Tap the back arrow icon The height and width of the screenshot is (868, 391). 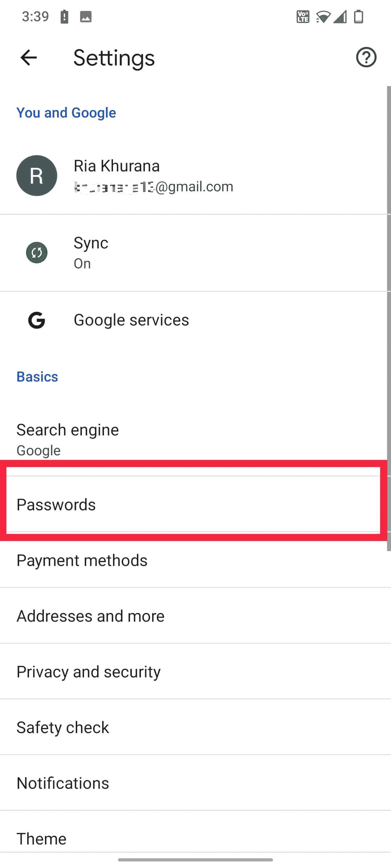click(29, 58)
